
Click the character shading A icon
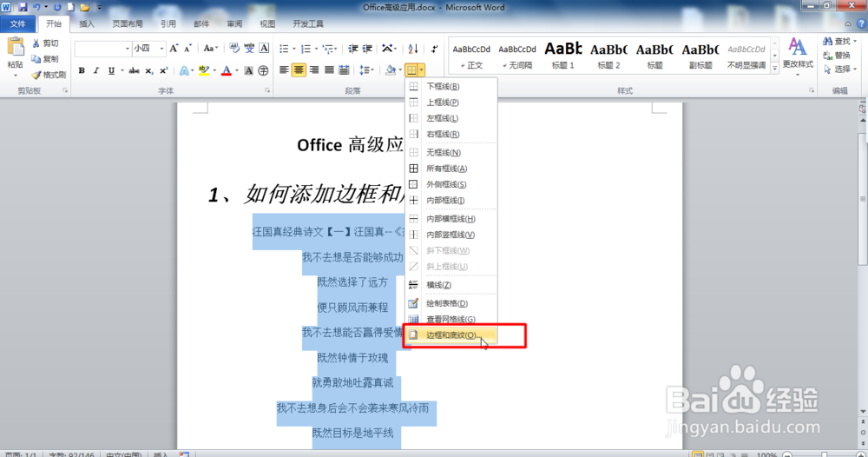click(x=248, y=71)
